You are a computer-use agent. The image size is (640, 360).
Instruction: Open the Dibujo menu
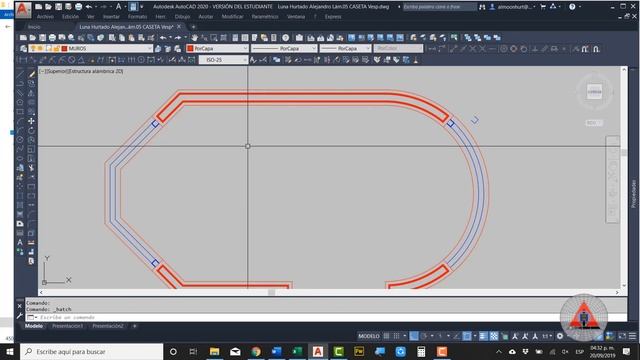tap(182, 17)
